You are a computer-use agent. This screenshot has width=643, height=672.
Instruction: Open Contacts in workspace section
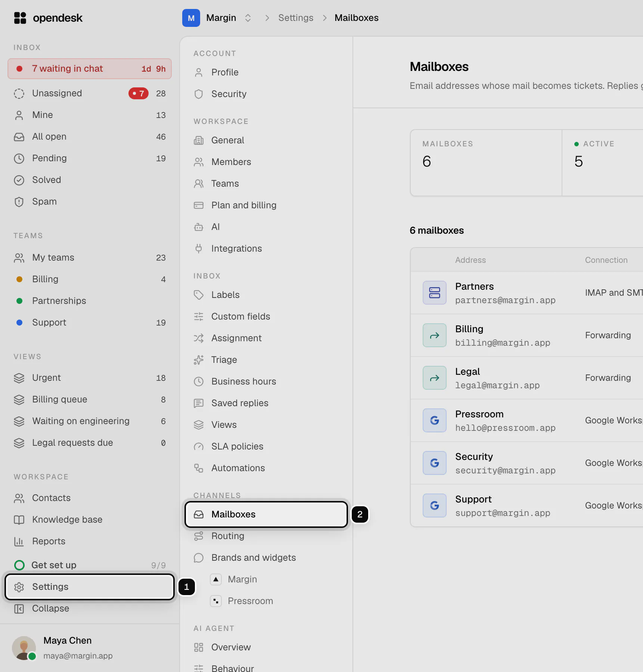pos(90,498)
